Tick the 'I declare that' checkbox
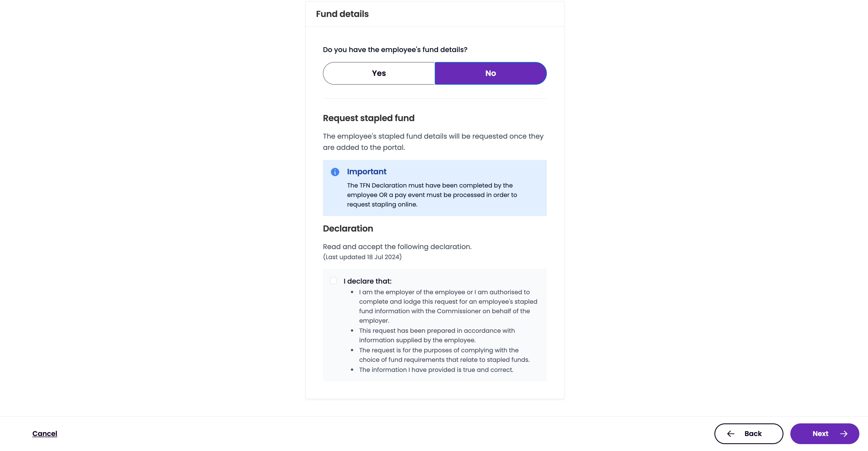This screenshot has width=868, height=451. 333,281
